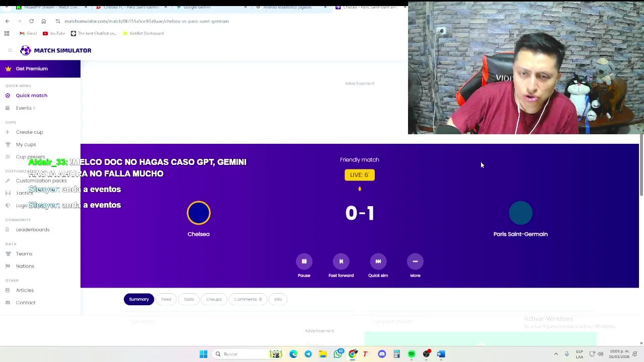Switch to the Feed tab
This screenshot has height=362, width=644.
point(166,299)
